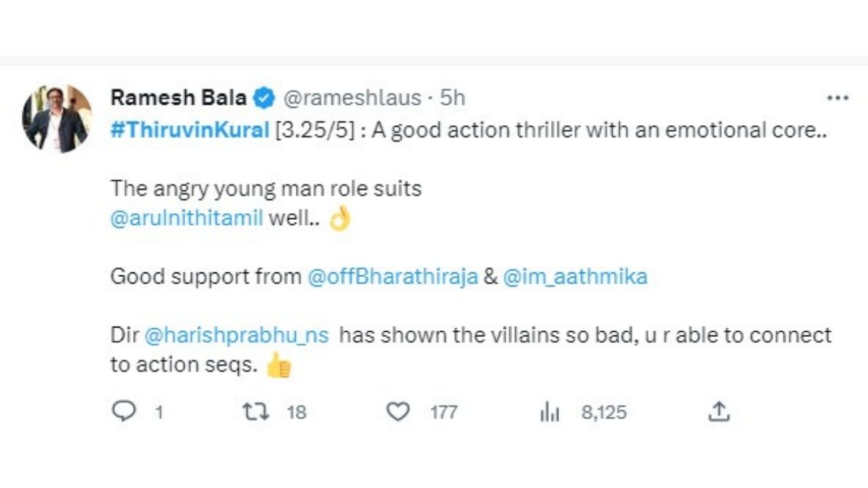Open the @offBharathiraja profile mention

393,277
